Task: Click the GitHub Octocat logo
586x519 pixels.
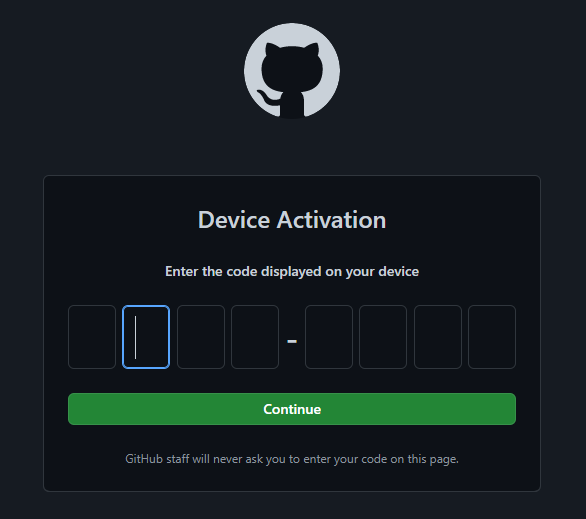Action: 292,71
